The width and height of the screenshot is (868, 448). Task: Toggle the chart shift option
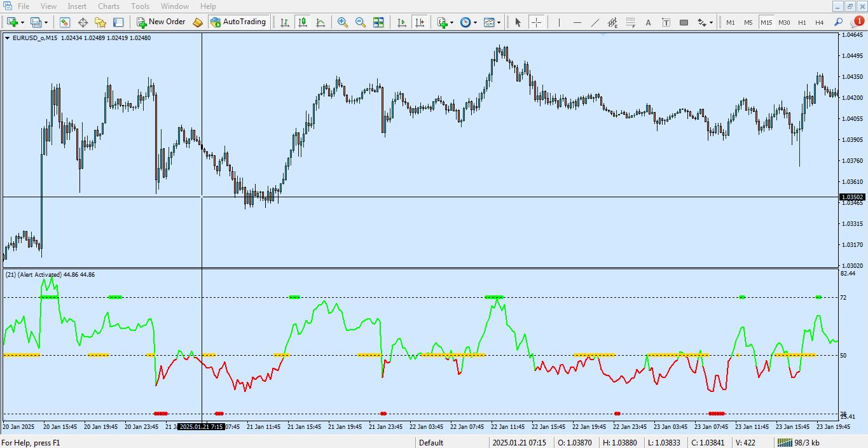(420, 22)
